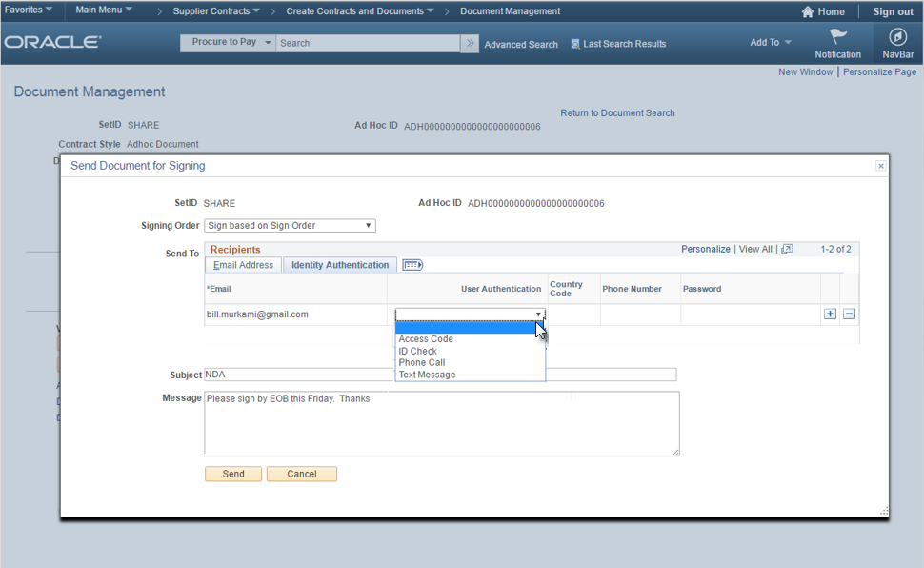
Task: Open the Notification flag icon
Action: click(x=837, y=37)
